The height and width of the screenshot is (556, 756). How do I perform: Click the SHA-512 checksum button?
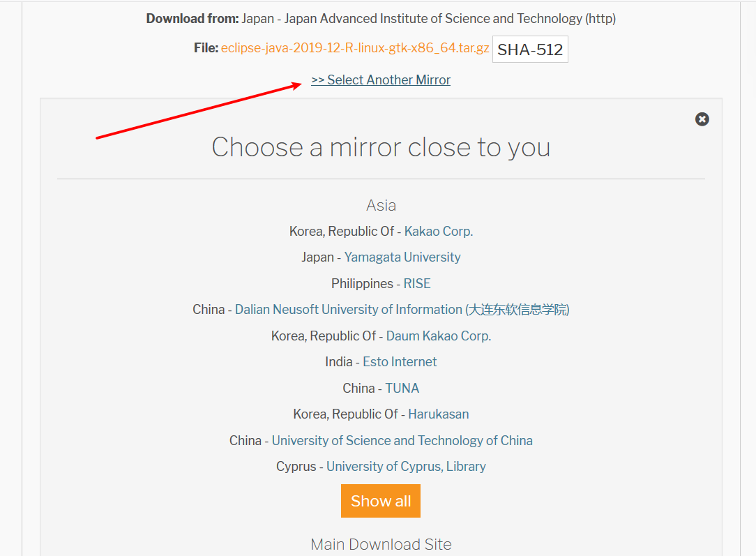tap(530, 49)
